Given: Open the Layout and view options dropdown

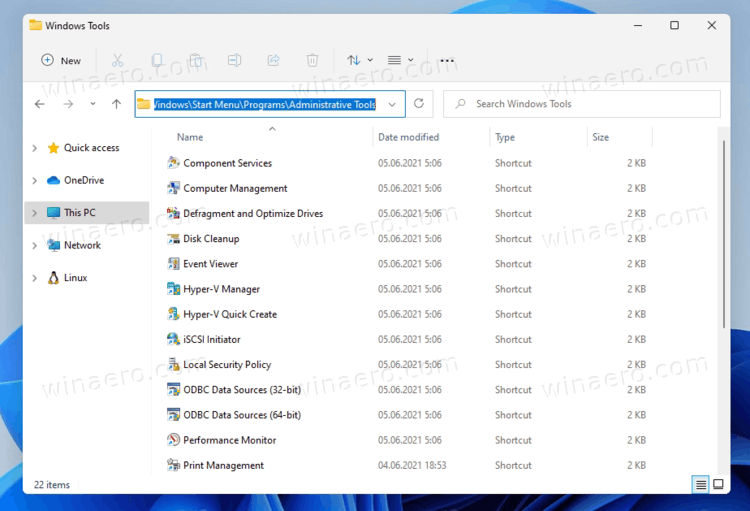Looking at the screenshot, I should (x=400, y=60).
